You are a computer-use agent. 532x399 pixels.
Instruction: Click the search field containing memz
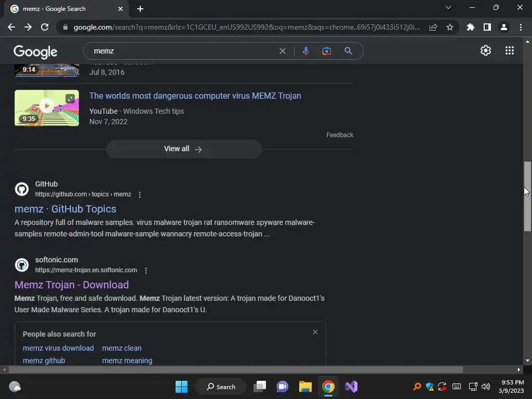tap(183, 51)
